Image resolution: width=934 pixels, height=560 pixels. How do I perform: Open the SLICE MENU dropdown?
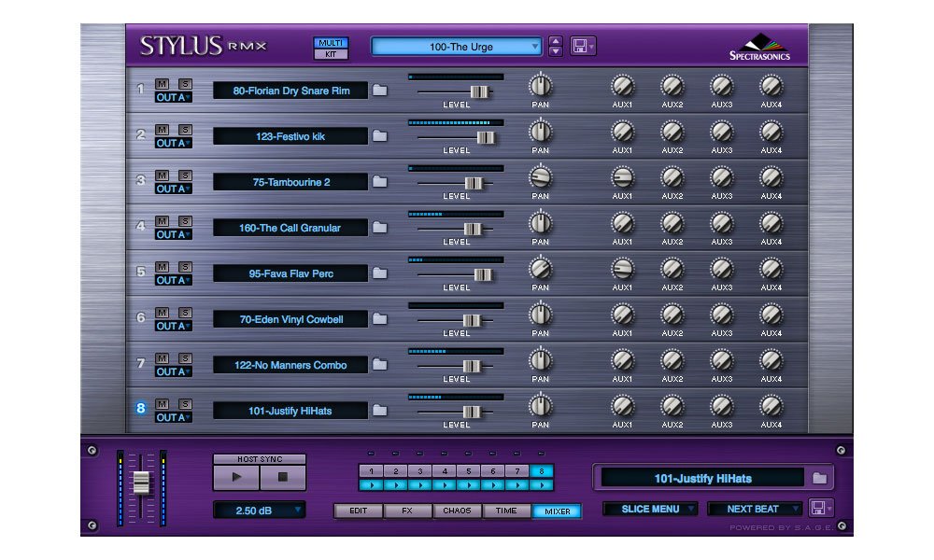pos(648,509)
